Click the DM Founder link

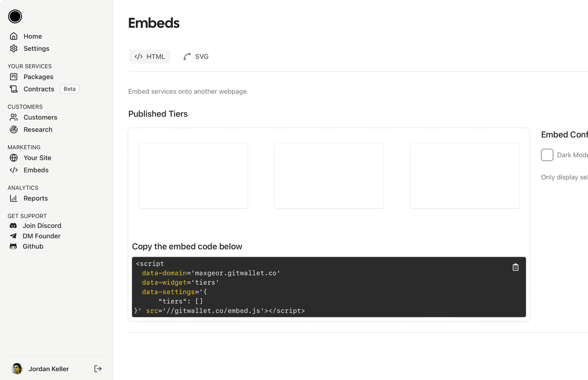(x=41, y=236)
